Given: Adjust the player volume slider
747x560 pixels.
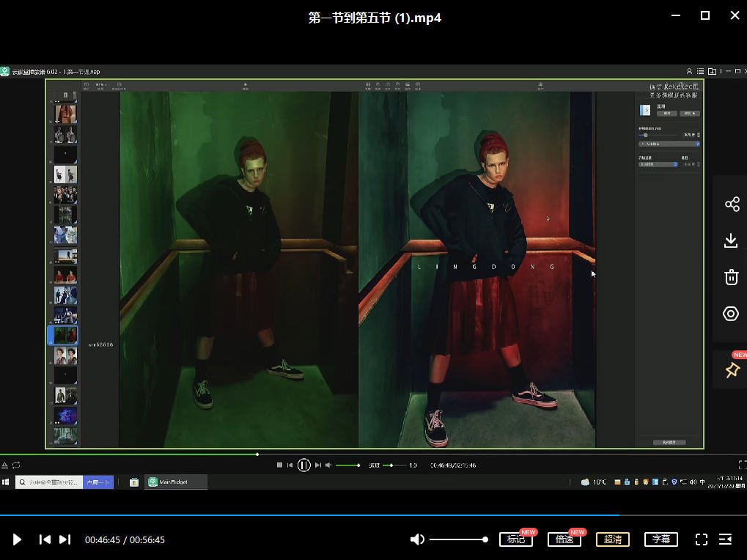Looking at the screenshot, I should click(x=459, y=539).
